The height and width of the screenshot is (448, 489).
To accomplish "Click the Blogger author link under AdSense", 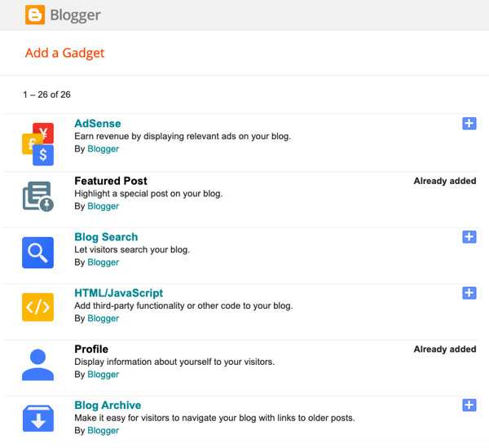I will tap(104, 149).
